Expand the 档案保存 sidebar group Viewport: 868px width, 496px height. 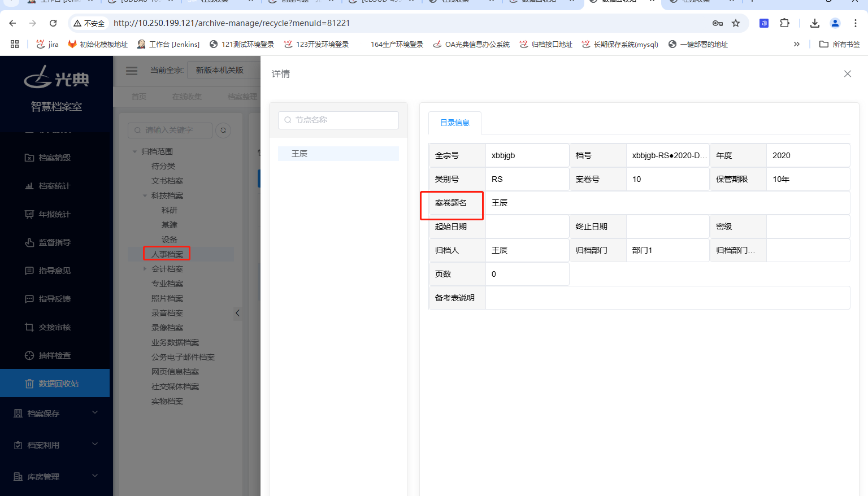pyautogui.click(x=55, y=414)
